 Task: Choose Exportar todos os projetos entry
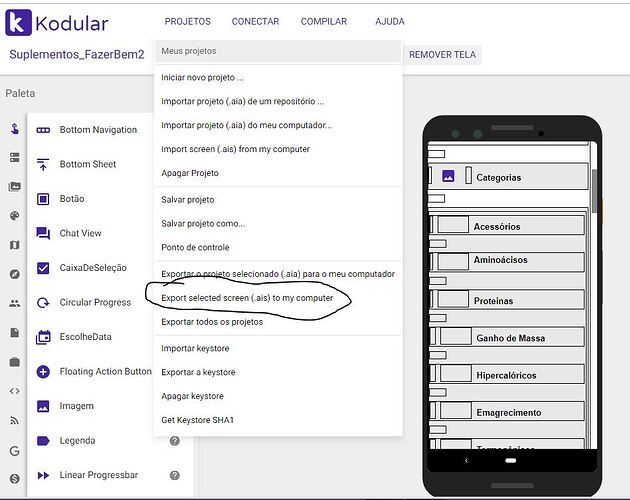coord(278,322)
